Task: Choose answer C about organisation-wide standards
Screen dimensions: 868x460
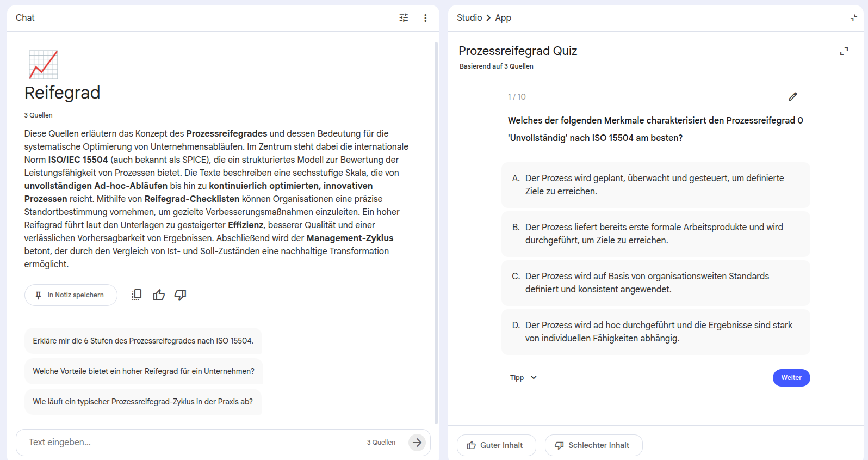Action: pos(655,283)
